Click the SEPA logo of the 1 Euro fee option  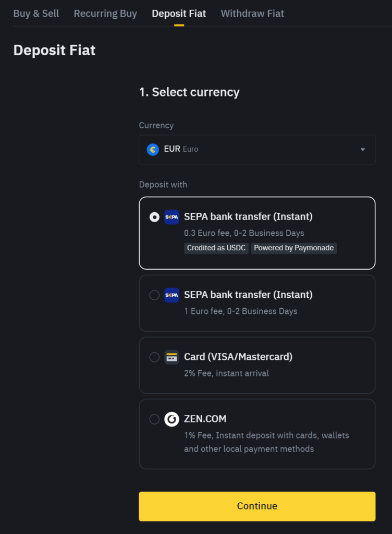(171, 295)
